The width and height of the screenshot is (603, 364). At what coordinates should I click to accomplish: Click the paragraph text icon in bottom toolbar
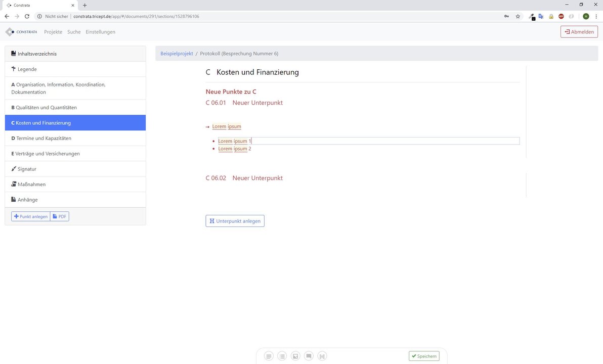269,356
